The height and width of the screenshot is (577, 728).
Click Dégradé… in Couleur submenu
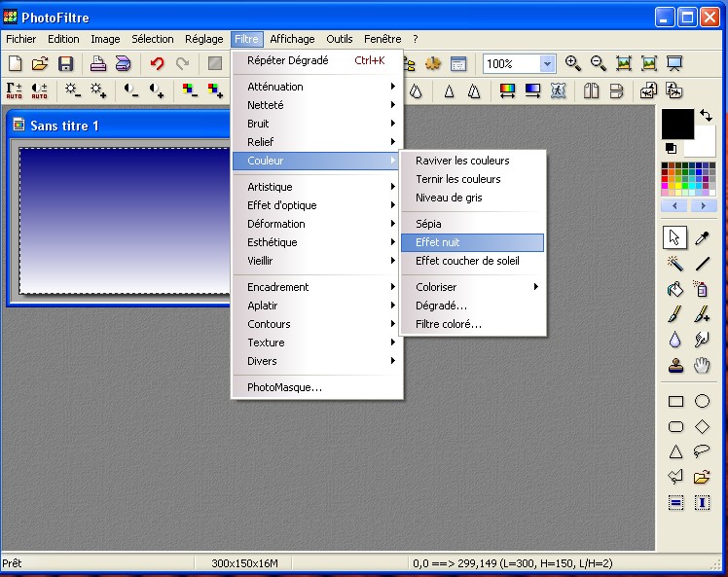(473, 306)
